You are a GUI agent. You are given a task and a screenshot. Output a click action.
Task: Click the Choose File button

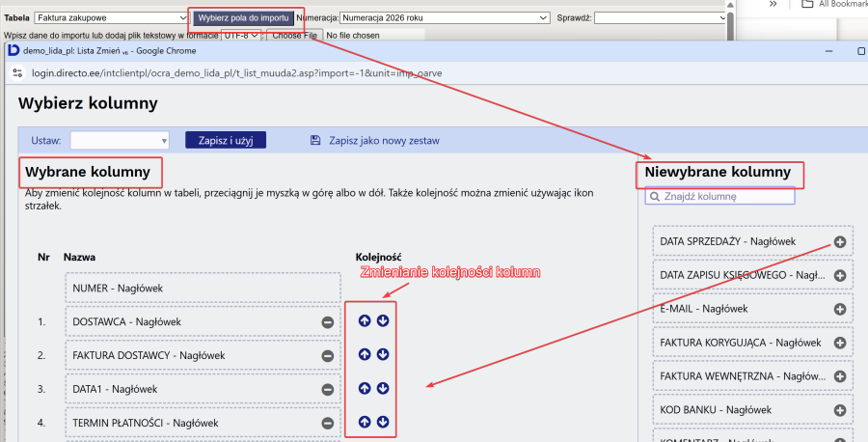pos(294,36)
